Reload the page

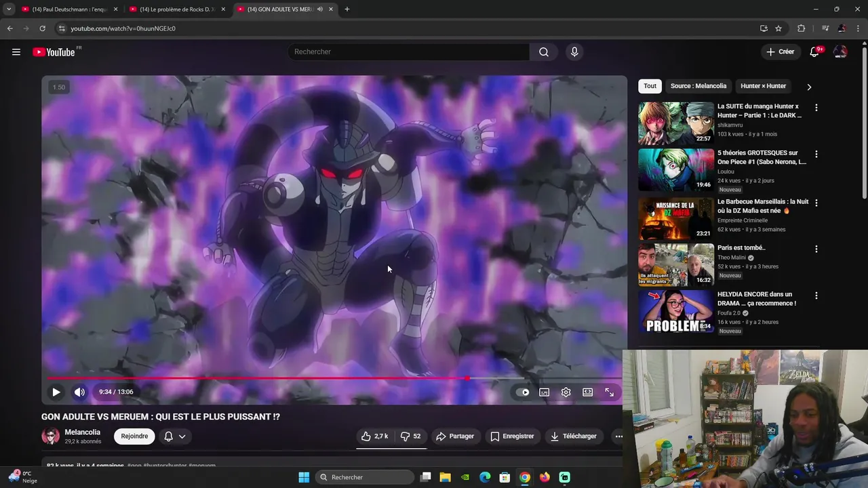tap(42, 28)
